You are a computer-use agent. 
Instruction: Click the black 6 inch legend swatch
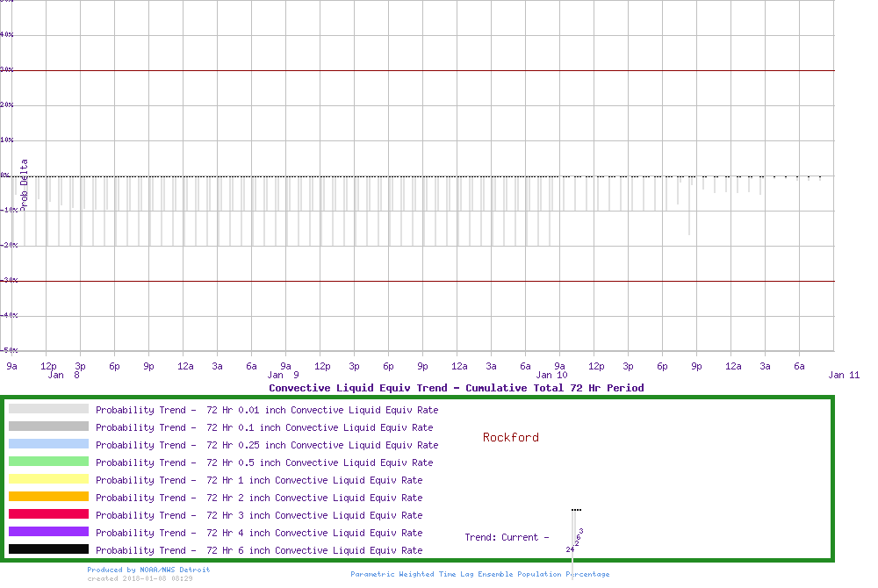pos(48,549)
